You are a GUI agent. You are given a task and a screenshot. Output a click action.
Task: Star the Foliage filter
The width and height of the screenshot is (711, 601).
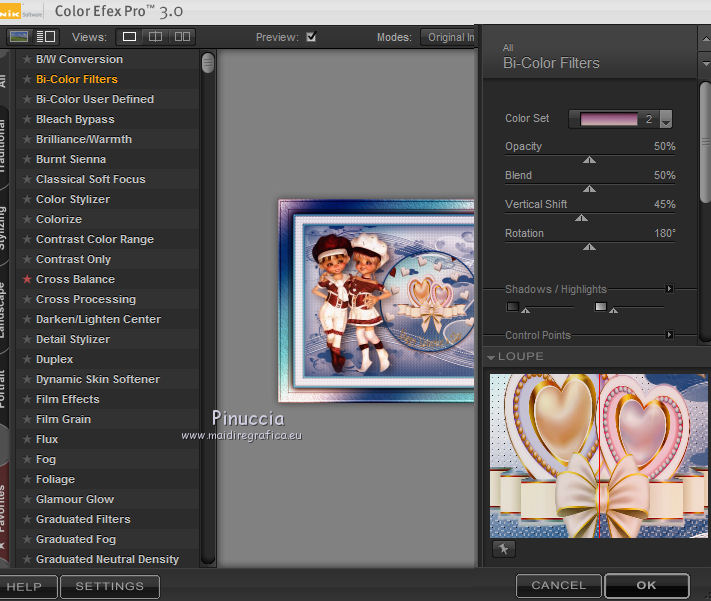(x=27, y=479)
